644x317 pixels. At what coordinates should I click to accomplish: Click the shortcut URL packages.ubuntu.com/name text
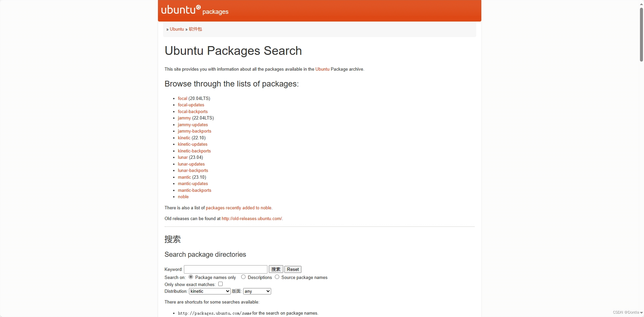tap(215, 313)
